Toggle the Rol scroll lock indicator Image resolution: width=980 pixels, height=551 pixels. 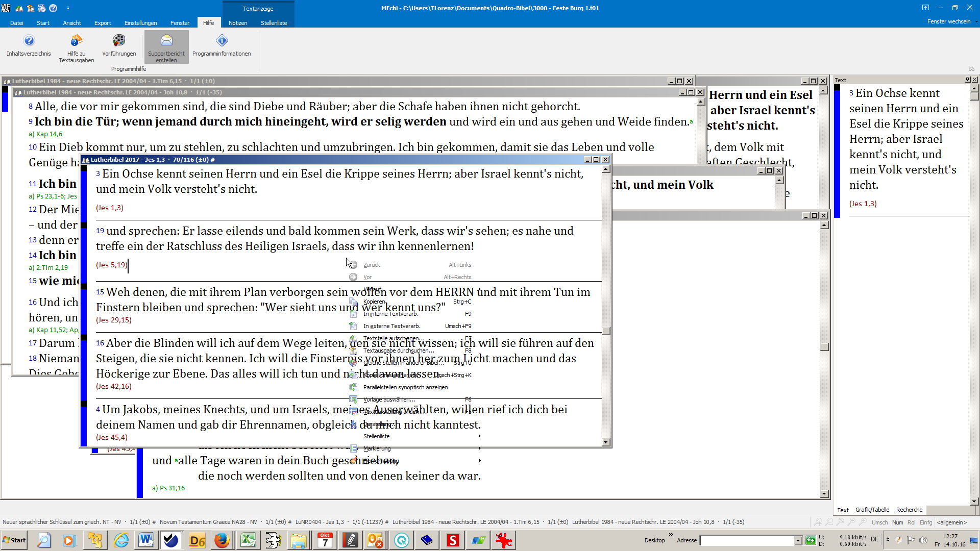(x=911, y=522)
